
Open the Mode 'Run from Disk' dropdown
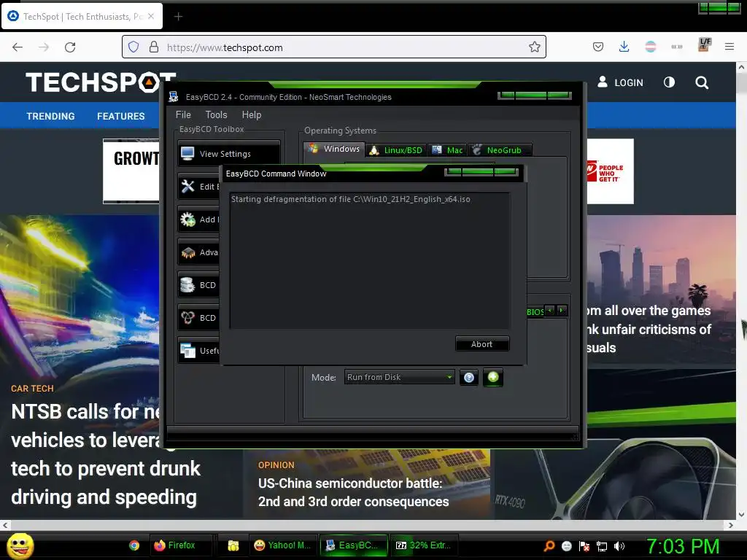click(x=399, y=377)
